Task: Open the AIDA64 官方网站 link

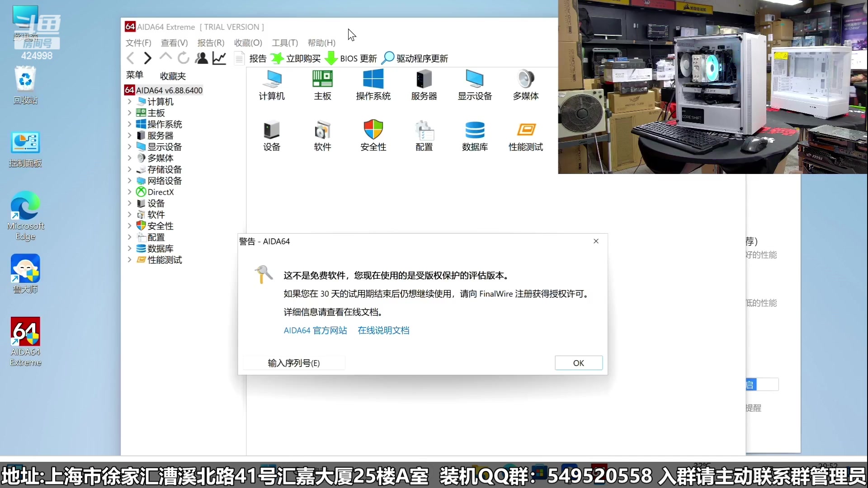Action: click(315, 330)
